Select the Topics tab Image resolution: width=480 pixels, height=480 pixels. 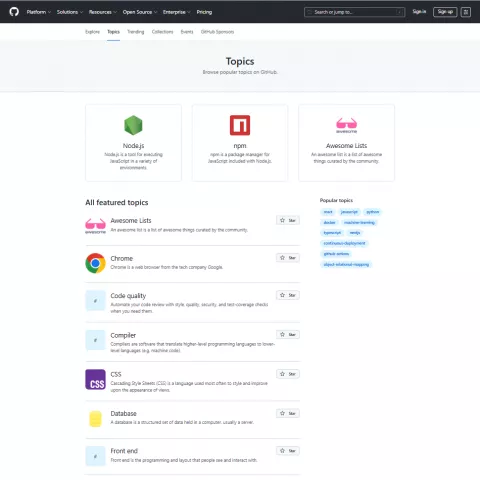coord(113,32)
